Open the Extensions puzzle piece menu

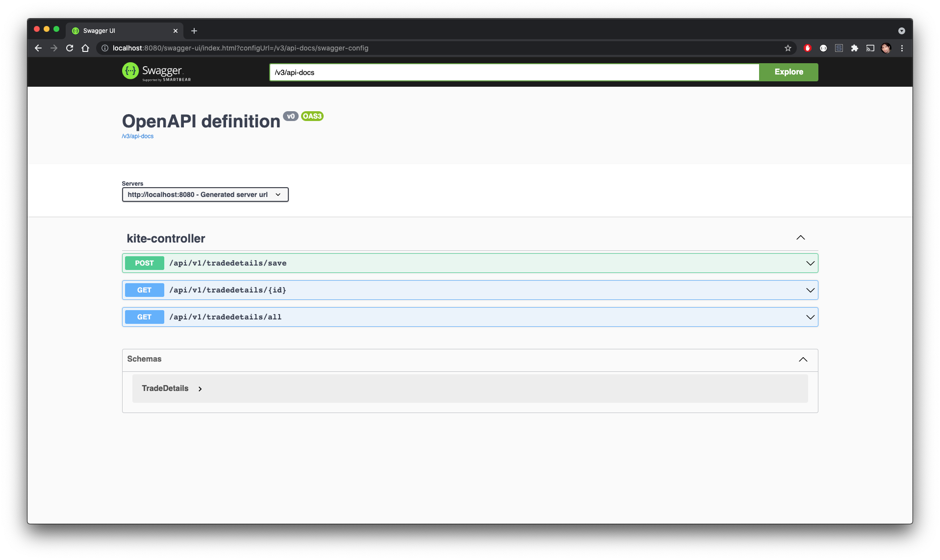tap(855, 48)
